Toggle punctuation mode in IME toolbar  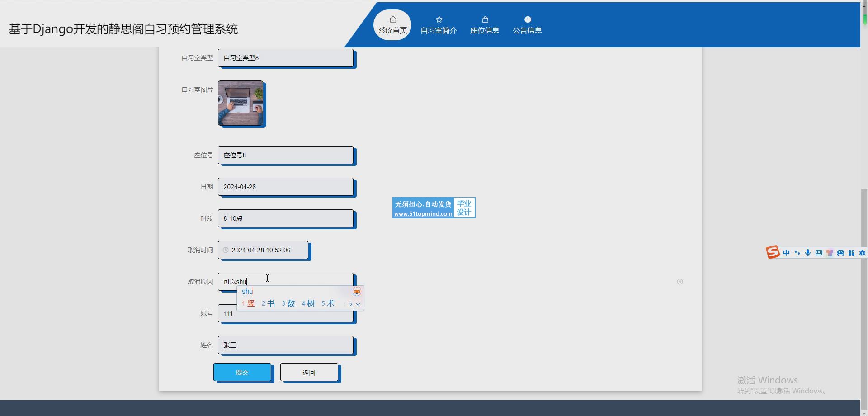[797, 253]
